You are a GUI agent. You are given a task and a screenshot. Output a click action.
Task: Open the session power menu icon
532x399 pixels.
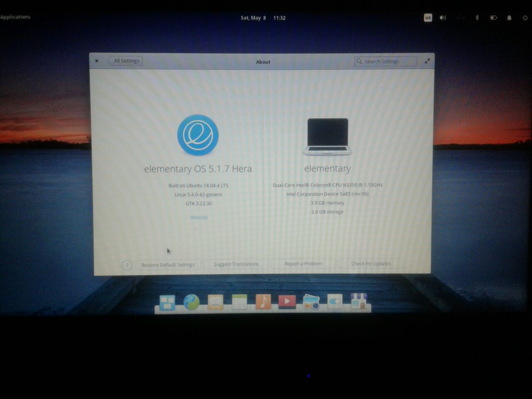[x=525, y=18]
